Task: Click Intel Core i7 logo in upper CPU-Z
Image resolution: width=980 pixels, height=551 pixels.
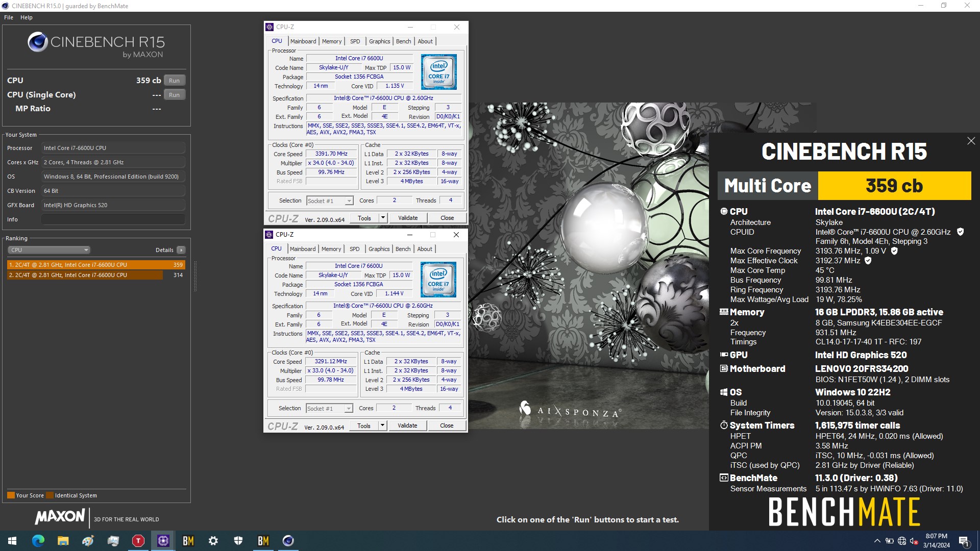Action: (x=439, y=72)
